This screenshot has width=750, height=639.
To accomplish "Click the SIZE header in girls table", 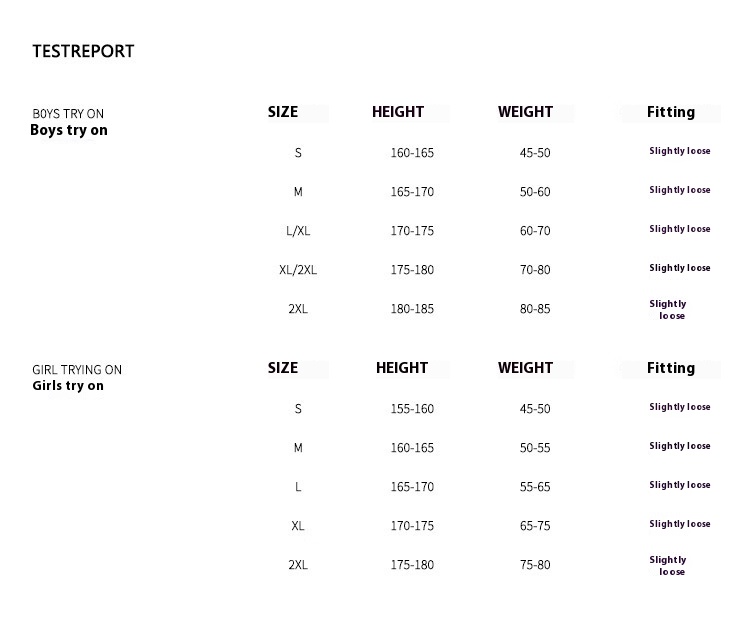I will point(283,368).
